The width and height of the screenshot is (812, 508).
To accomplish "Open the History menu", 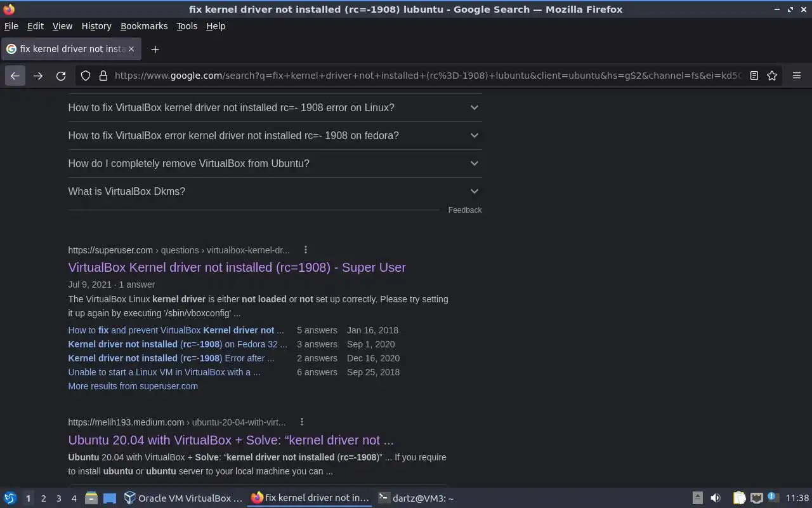I will 96,26.
